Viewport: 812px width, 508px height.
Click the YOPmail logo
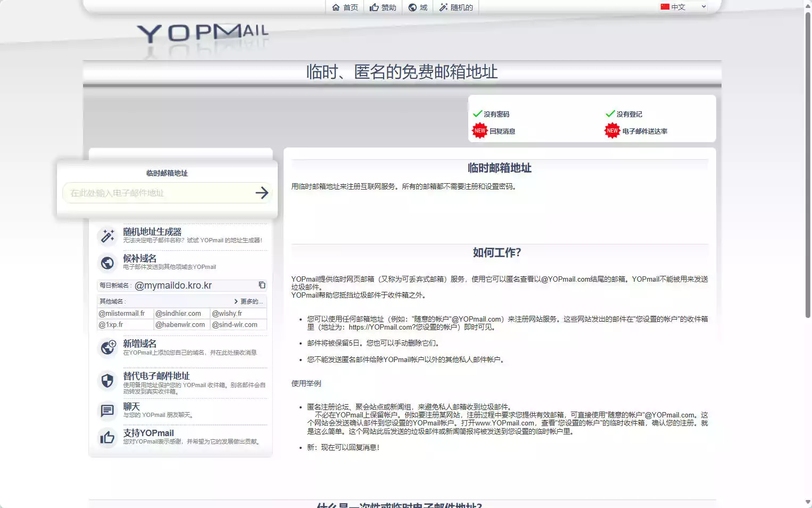tap(203, 34)
